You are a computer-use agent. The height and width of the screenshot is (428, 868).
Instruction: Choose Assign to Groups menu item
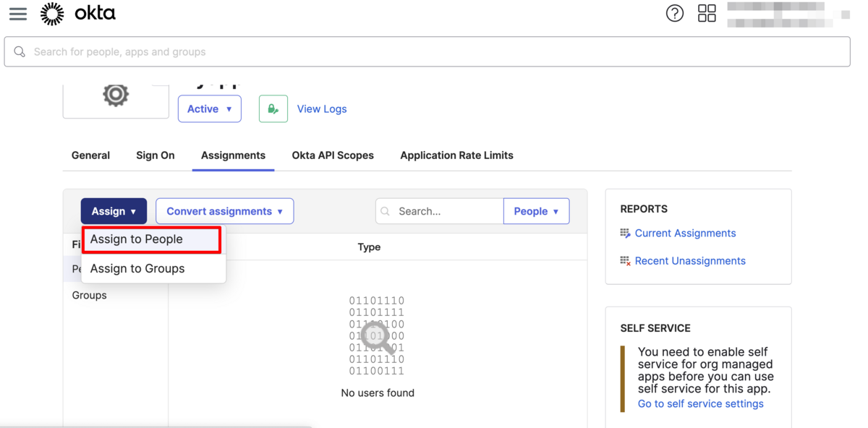(153, 268)
